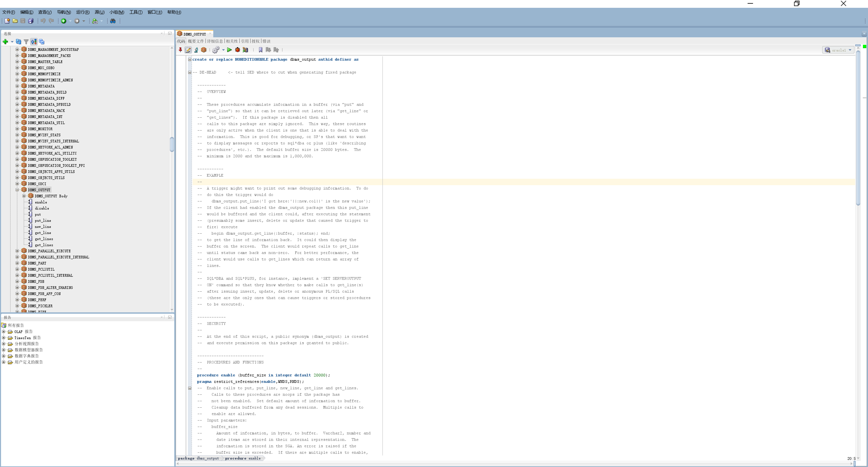
Task: Click the microscope icon in code toolbar
Action: [x=196, y=50]
